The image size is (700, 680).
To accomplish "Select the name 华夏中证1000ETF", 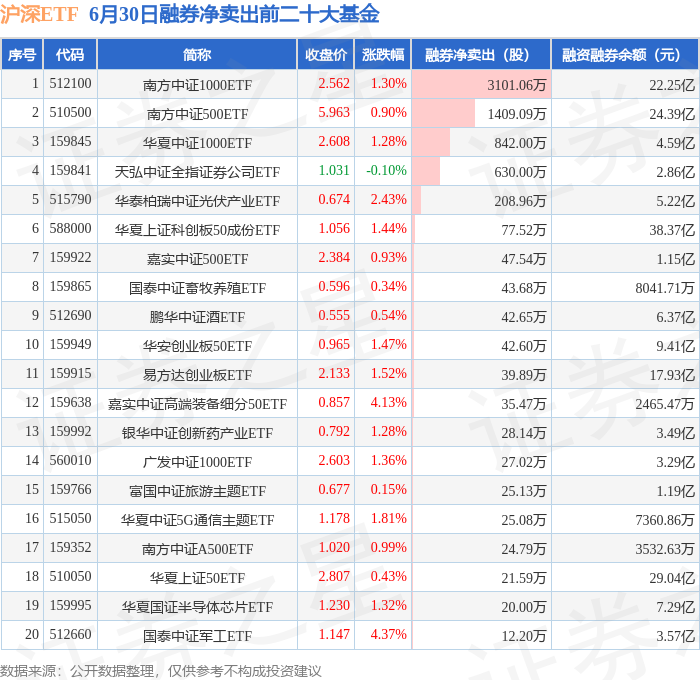I will pos(197,143).
